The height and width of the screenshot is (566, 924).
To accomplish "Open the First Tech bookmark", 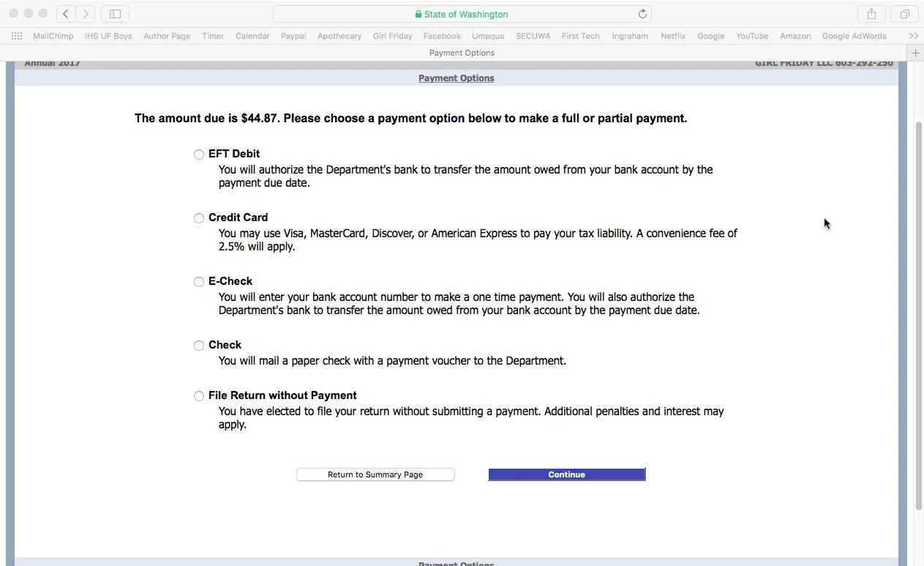I will pos(581,36).
